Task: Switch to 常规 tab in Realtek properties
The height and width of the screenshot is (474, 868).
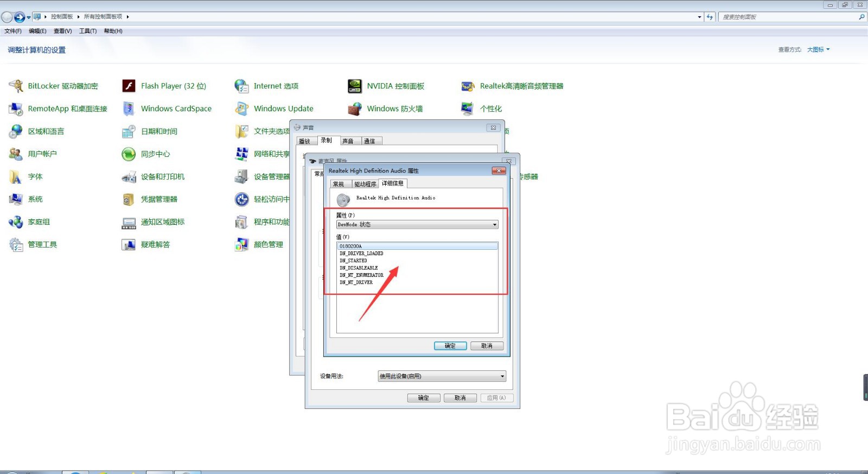Action: (x=341, y=184)
